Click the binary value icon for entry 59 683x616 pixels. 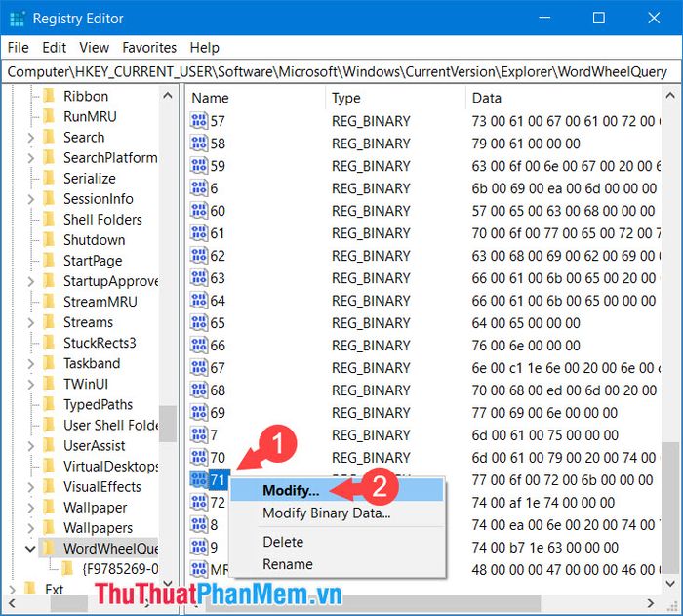199,165
